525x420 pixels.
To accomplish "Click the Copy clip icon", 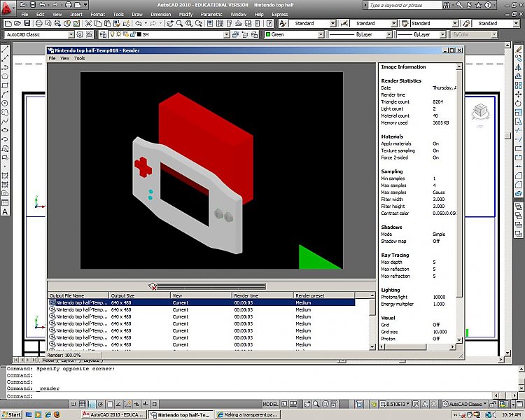I will pyautogui.click(x=98, y=23).
